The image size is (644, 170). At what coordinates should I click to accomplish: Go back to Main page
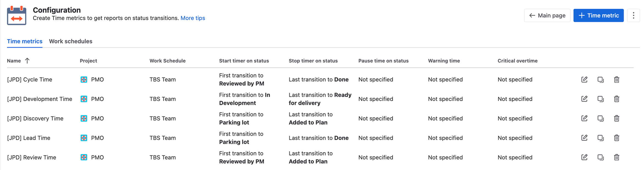tap(547, 15)
